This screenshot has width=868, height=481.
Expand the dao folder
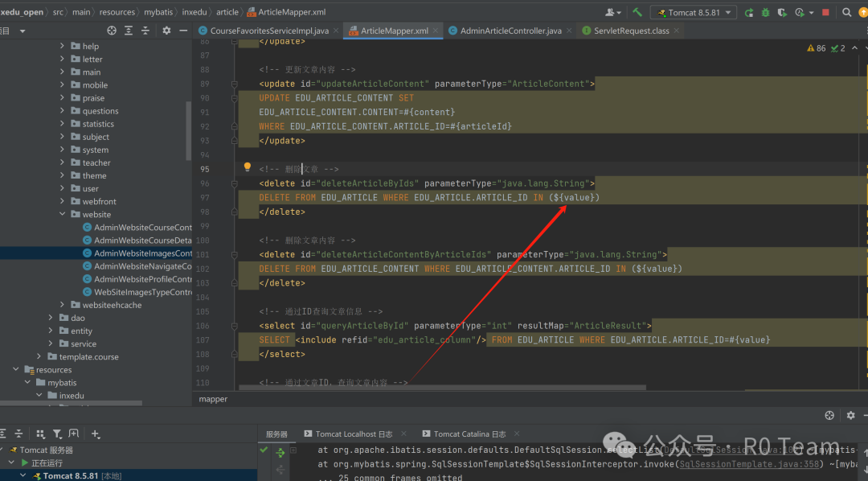click(51, 318)
